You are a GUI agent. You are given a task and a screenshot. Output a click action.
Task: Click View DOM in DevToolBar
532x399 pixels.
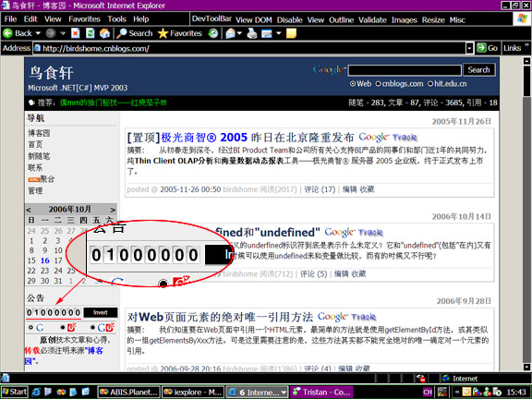(254, 20)
